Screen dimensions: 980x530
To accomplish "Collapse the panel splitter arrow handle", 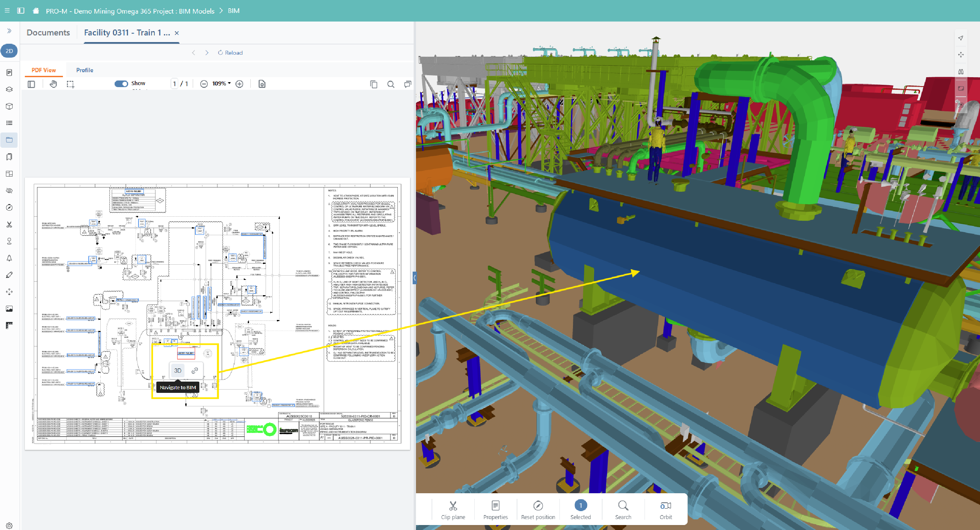I will tap(415, 278).
